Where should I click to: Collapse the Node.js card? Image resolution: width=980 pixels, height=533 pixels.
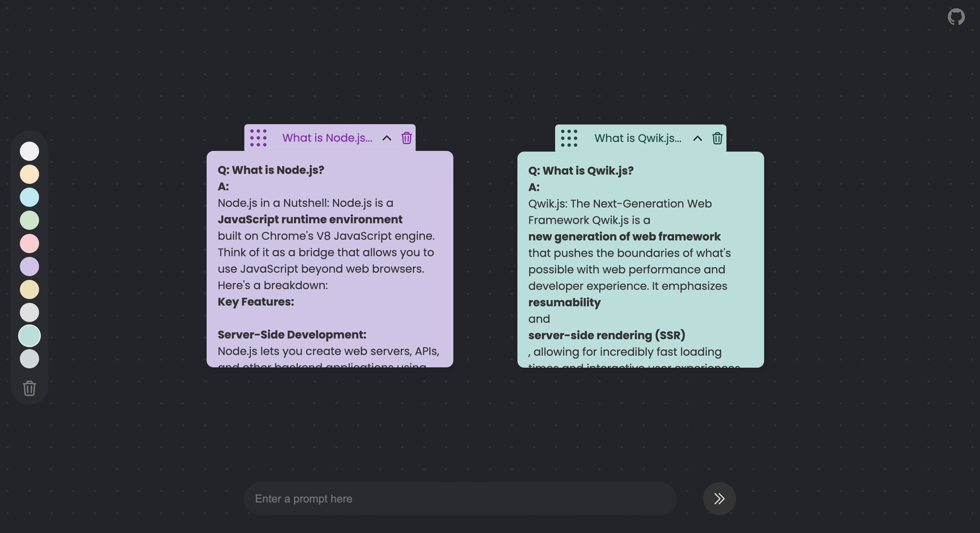click(388, 137)
